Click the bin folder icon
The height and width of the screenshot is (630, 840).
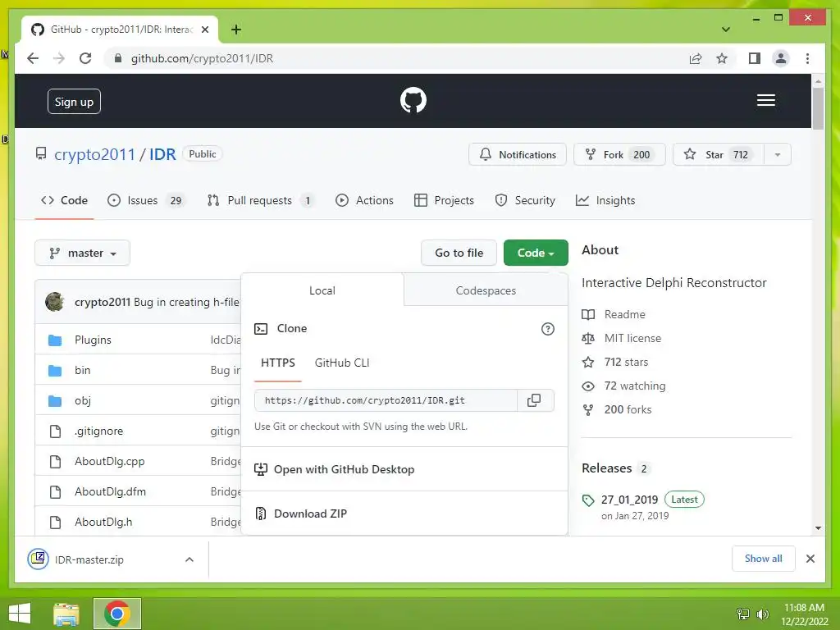pos(55,371)
